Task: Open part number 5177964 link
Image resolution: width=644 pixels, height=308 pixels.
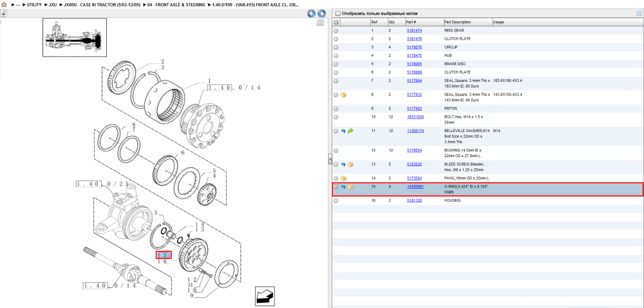Action: (414, 81)
